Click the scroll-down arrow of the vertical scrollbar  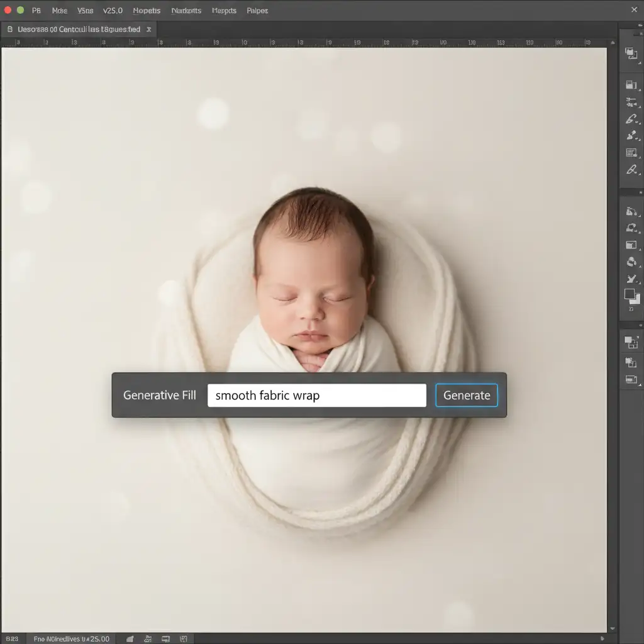pyautogui.click(x=612, y=628)
